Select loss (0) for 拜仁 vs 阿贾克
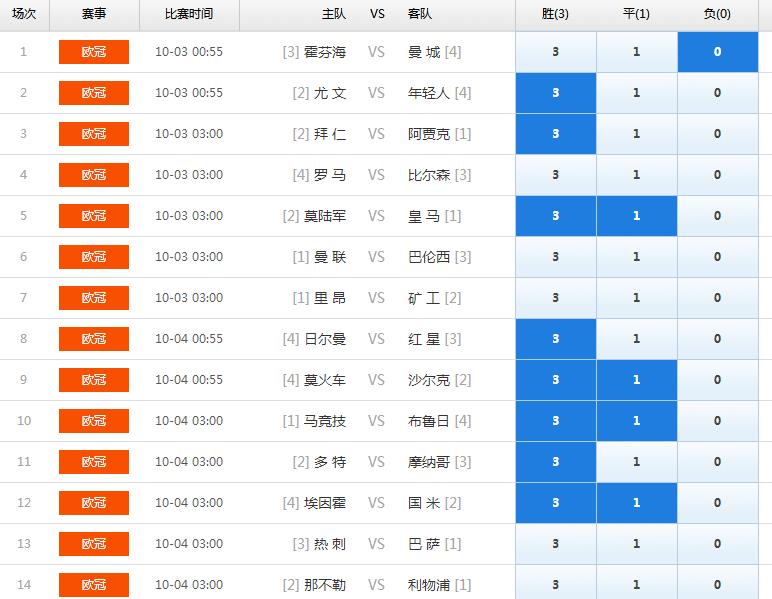Screen dimensions: 772x599 pyautogui.click(x=718, y=134)
